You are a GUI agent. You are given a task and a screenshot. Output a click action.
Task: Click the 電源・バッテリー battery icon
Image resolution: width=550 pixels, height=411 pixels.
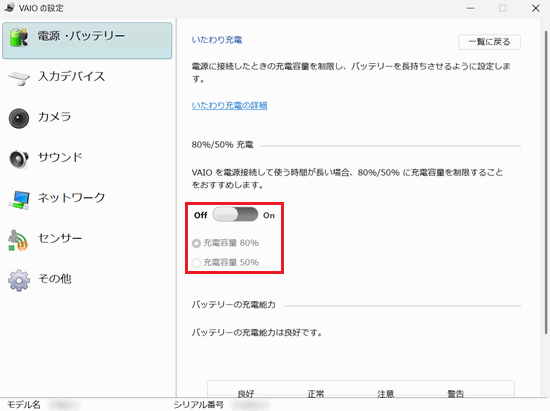click(19, 38)
